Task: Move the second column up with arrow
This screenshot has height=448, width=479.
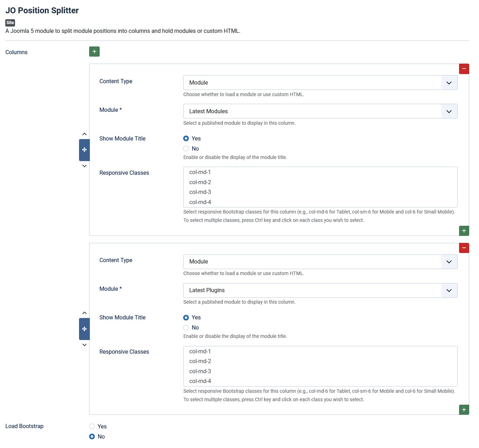Action: click(x=84, y=313)
